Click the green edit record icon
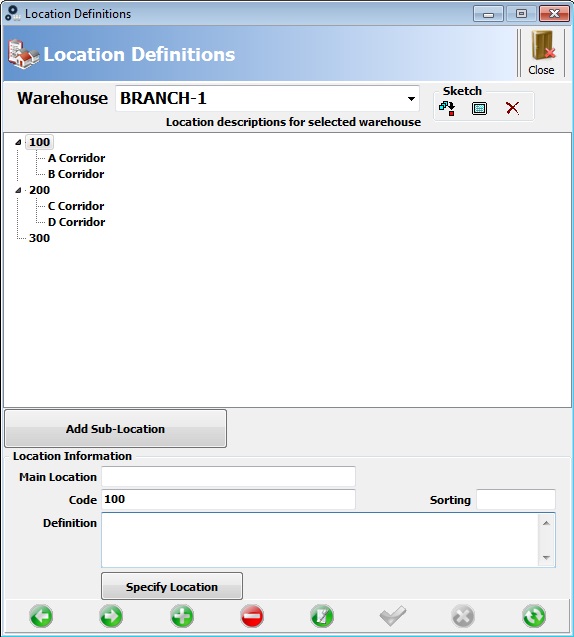 322,616
